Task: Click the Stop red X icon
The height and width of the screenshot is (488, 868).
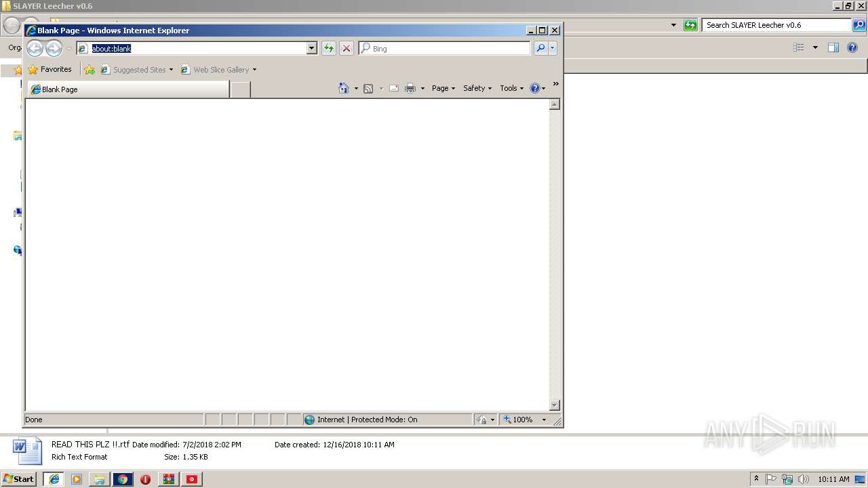Action: (347, 48)
